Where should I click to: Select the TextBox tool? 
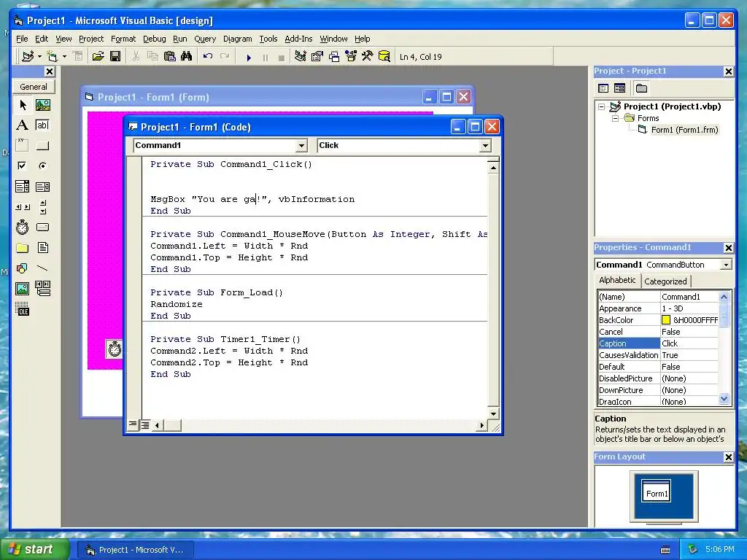click(x=43, y=125)
